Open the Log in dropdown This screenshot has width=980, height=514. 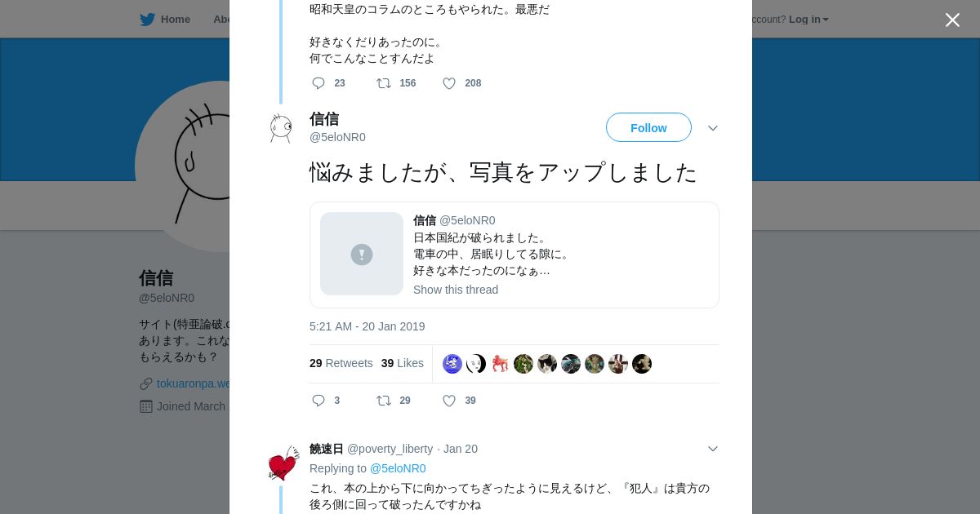(808, 20)
